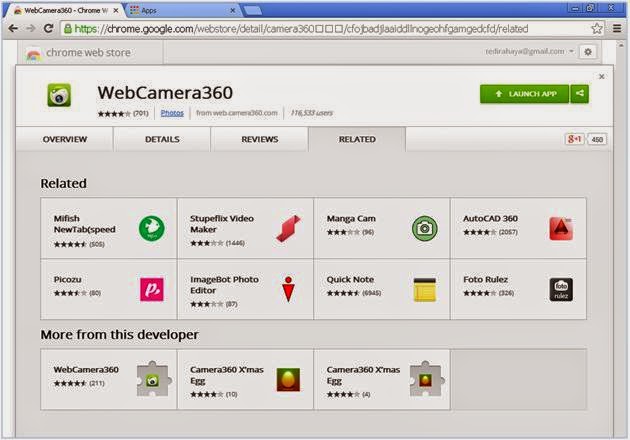The width and height of the screenshot is (630, 440).
Task: Select the WebCamera360 browser tab
Action: (64, 10)
